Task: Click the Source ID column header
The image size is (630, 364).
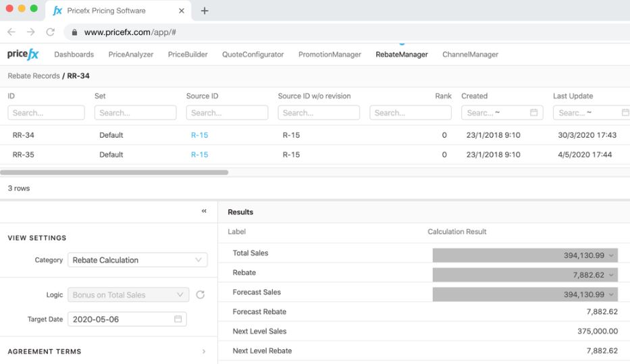Action: point(202,96)
